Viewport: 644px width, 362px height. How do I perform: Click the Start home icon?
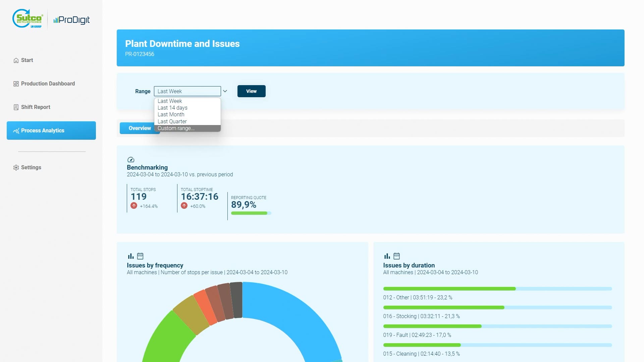pos(16,60)
